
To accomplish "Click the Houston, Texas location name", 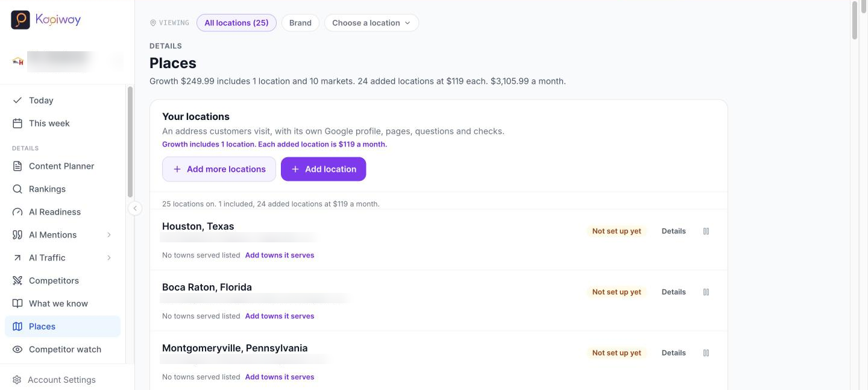I will tap(198, 226).
